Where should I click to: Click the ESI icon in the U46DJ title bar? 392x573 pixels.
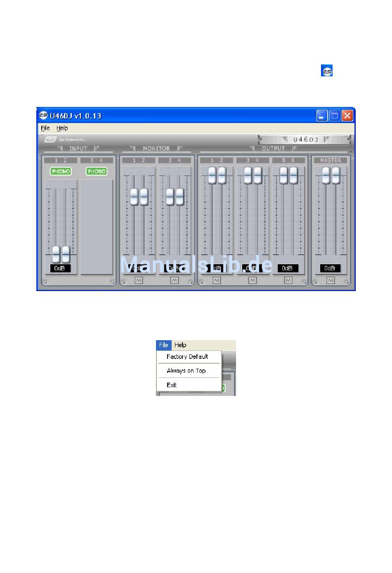[x=43, y=116]
